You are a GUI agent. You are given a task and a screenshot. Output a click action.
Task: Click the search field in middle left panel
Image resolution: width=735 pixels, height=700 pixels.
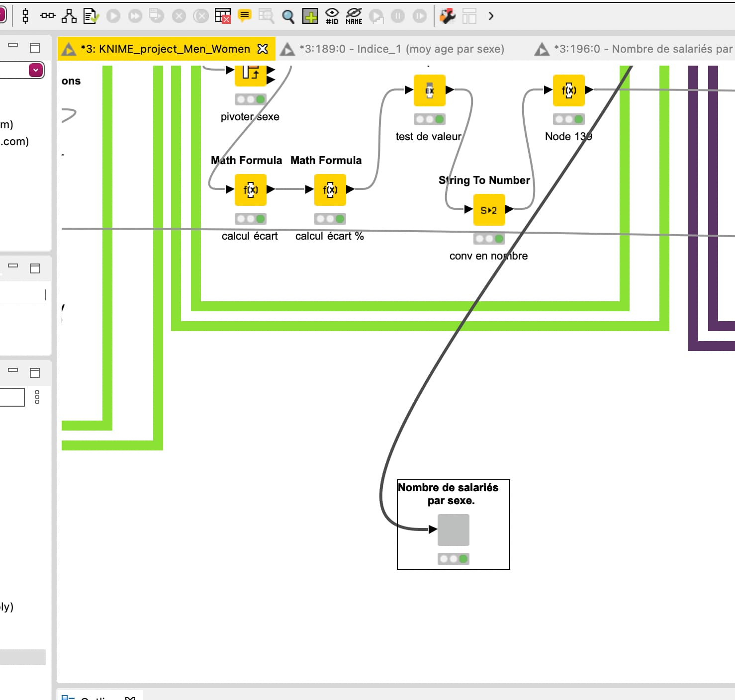pyautogui.click(x=23, y=295)
